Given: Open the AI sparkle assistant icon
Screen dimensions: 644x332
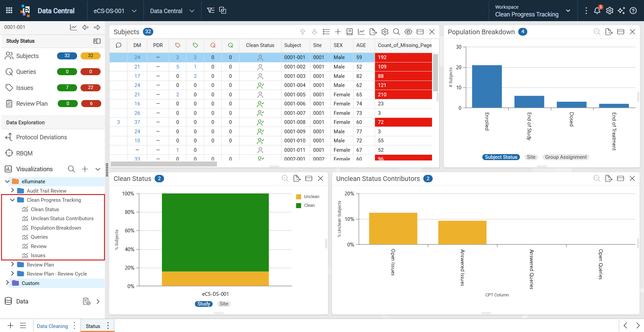Looking at the screenshot, I should click(x=621, y=10).
